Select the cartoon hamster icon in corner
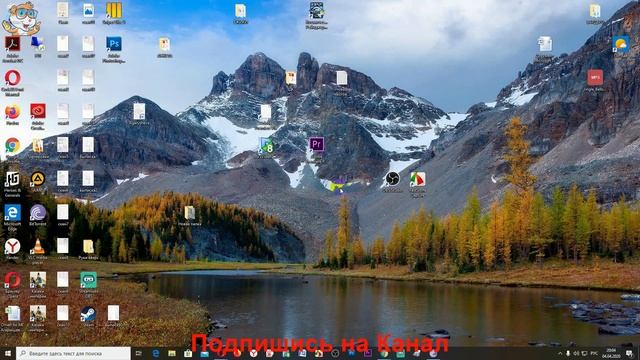 [x=21, y=19]
